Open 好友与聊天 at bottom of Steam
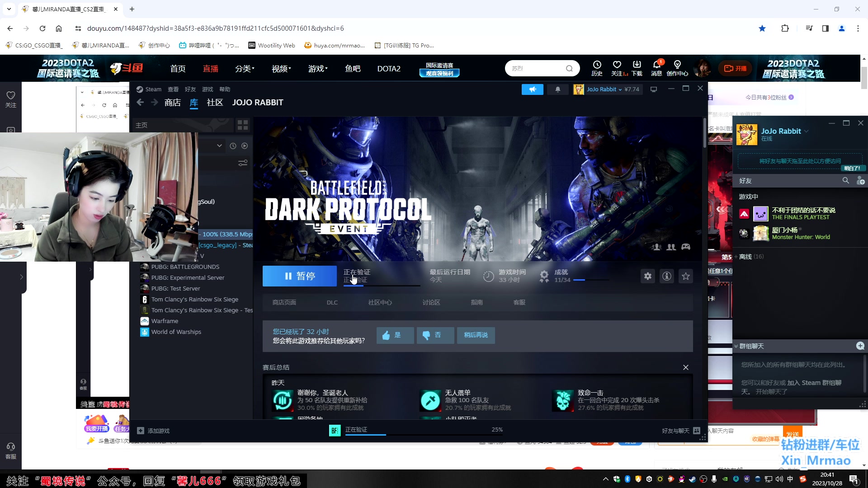This screenshot has width=868, height=488. tap(681, 431)
